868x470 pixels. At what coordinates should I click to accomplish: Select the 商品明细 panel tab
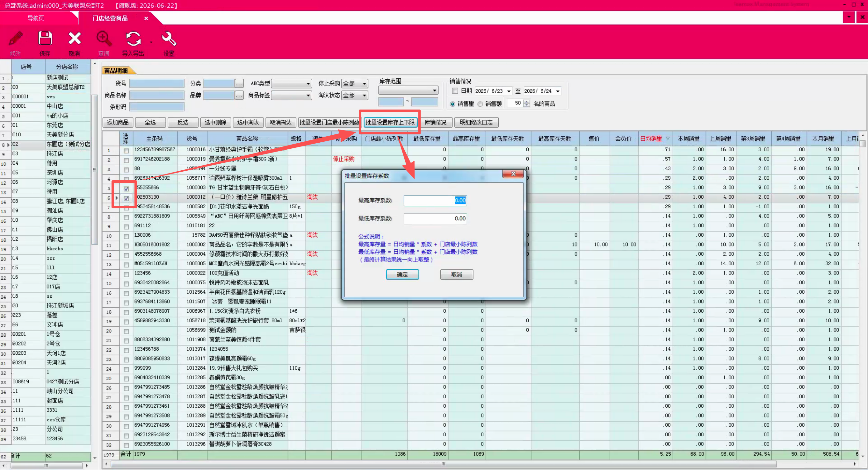pyautogui.click(x=116, y=70)
